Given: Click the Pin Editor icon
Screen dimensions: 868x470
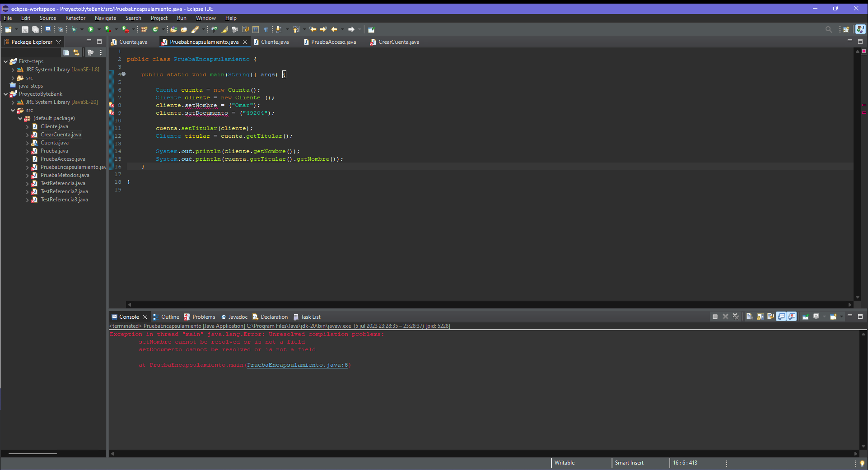Looking at the screenshot, I should point(371,29).
